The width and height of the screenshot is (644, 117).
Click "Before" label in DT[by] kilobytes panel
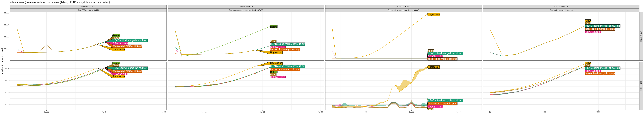click(116, 36)
